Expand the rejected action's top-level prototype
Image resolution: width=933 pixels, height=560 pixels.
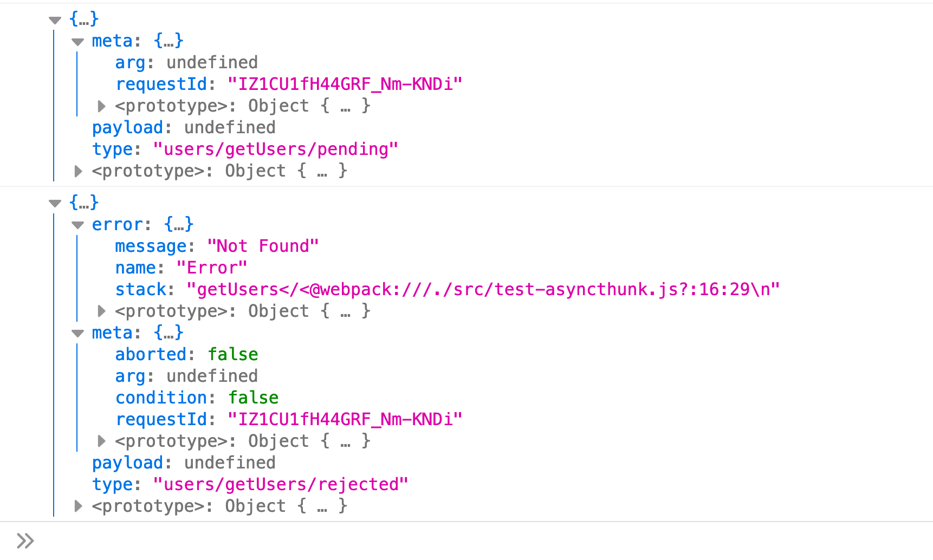pos(78,506)
